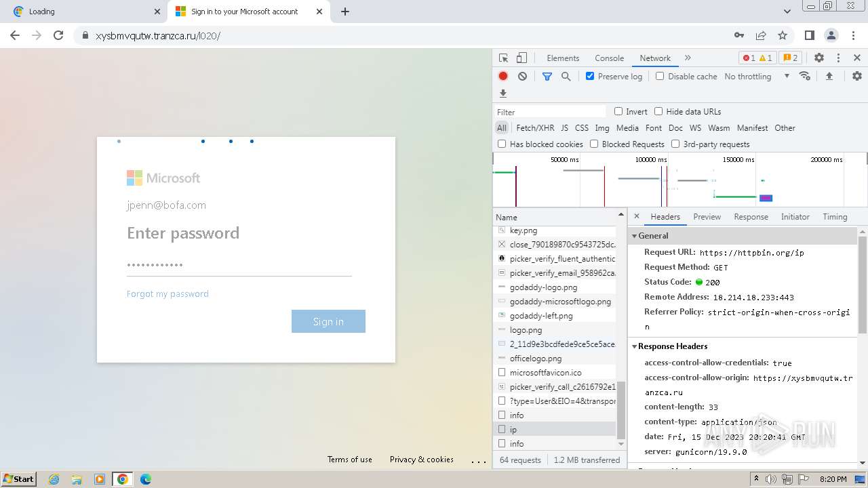Screen dimensions: 868x488
Task: Check the Invert filter checkbox
Action: 618,112
